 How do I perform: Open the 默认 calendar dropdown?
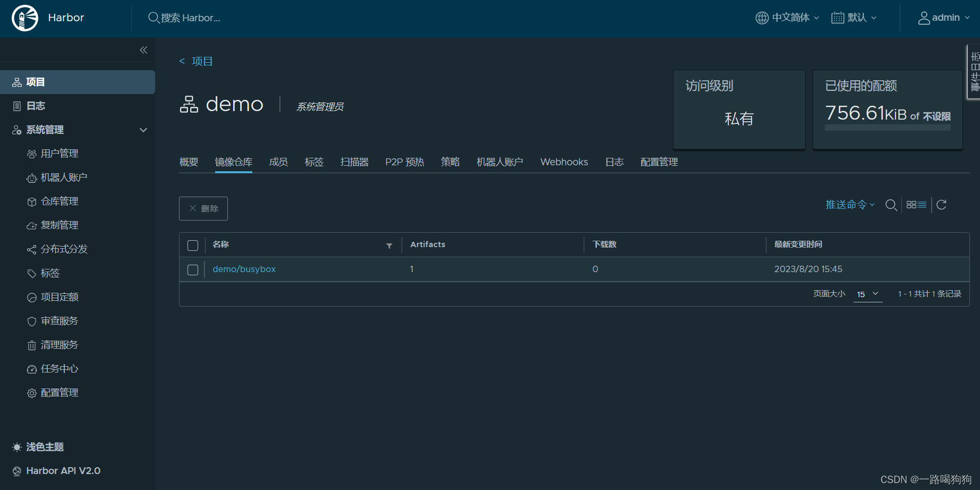click(854, 18)
